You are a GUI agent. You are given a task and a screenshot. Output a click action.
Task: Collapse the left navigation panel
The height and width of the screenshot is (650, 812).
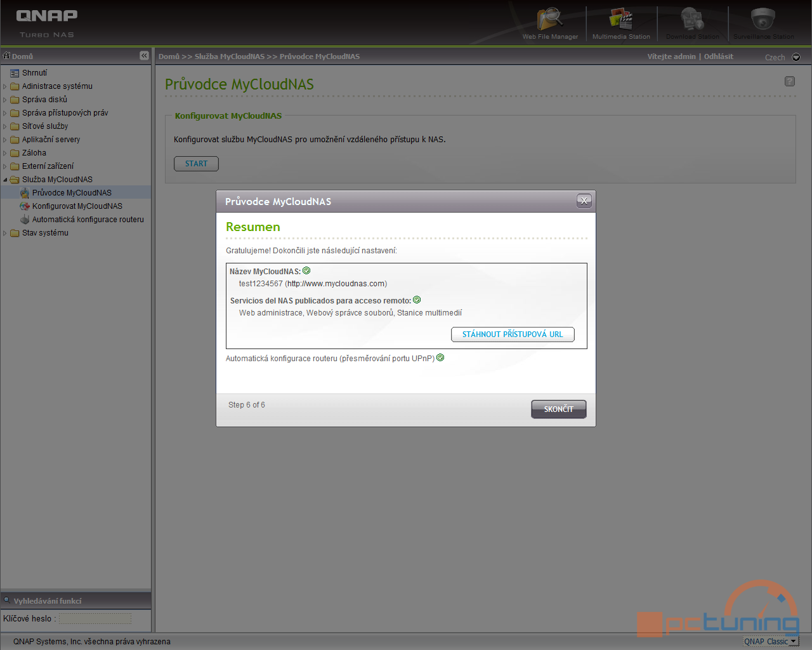tap(144, 56)
